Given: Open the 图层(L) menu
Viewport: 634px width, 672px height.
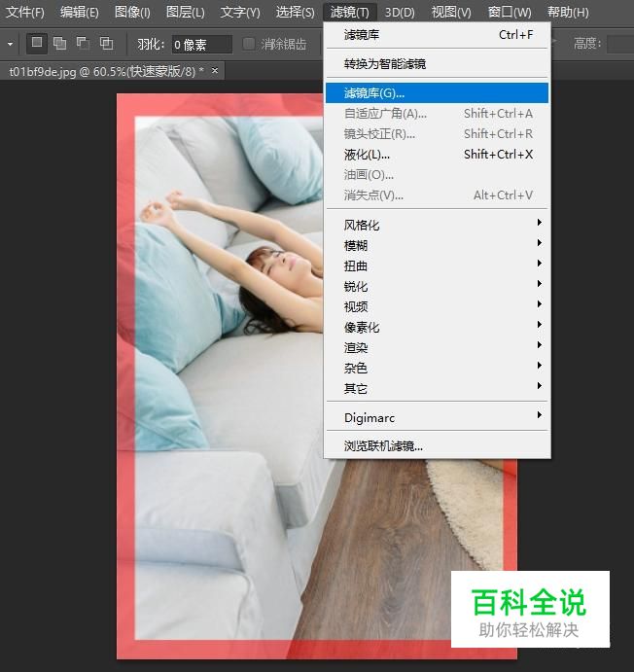Looking at the screenshot, I should click(185, 12).
